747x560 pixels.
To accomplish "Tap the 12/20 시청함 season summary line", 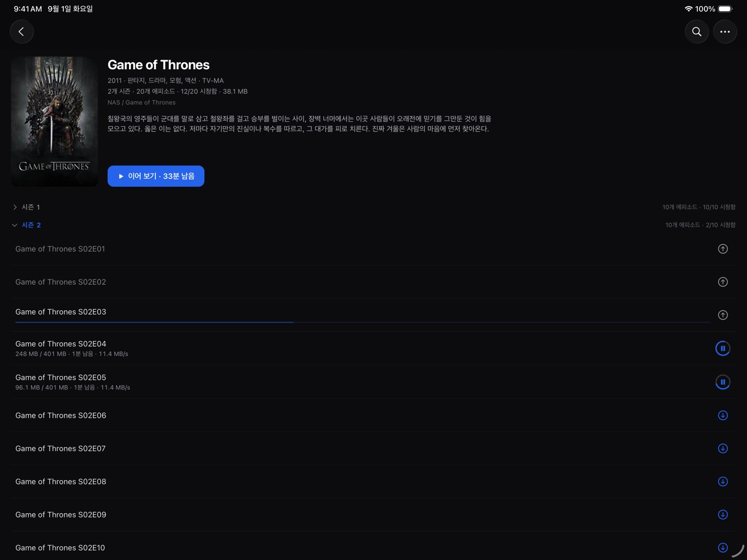I will point(178,91).
